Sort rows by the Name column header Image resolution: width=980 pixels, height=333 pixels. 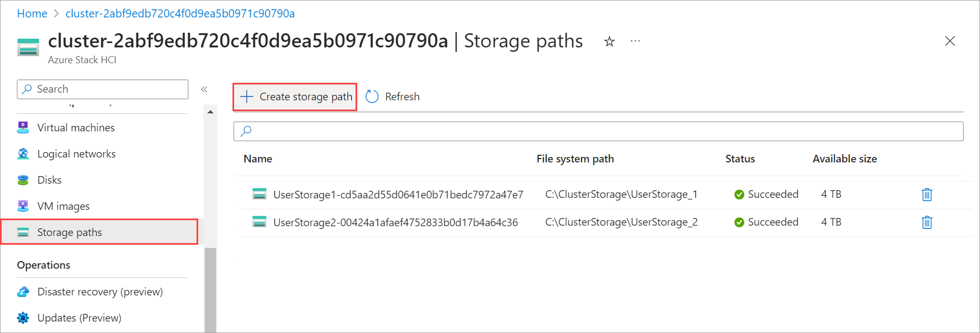point(258,159)
